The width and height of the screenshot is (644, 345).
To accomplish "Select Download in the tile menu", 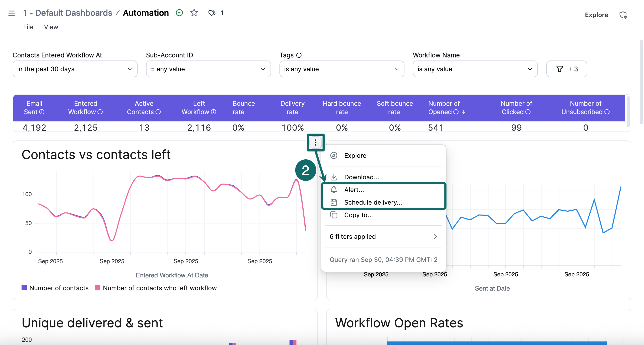I will coord(362,177).
